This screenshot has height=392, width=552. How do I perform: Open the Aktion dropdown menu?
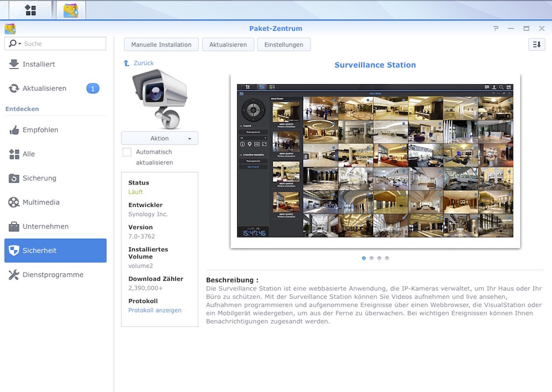coord(160,138)
